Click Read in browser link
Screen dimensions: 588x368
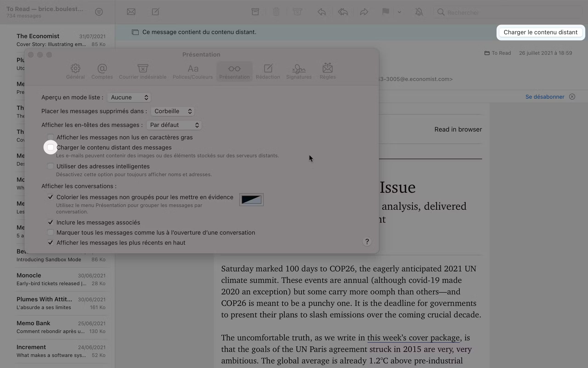click(458, 129)
